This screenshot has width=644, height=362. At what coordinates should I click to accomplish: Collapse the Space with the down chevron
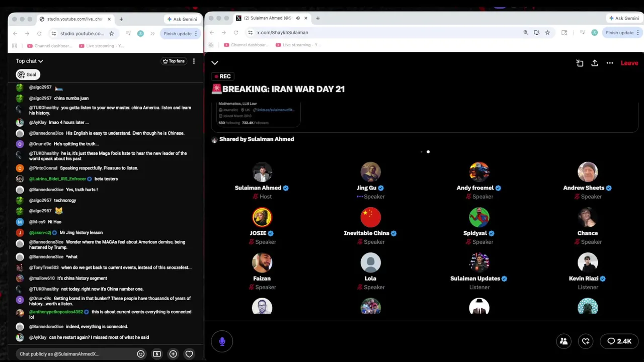[215, 63]
